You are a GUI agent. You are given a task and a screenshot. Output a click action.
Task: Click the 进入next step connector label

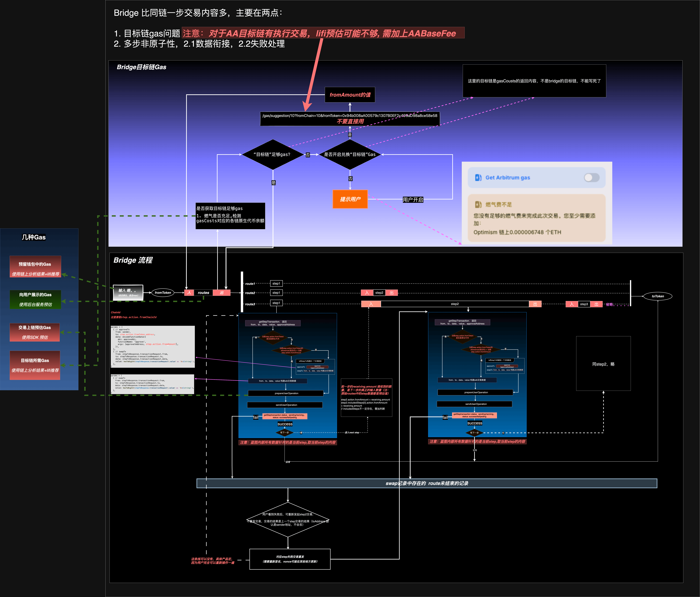(352, 433)
